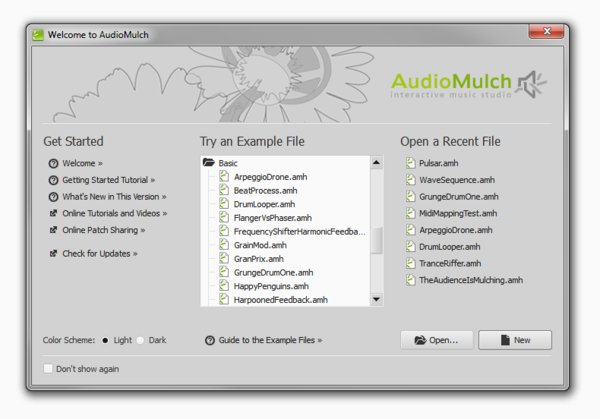Open recent file GrungeDrumOne.amh
Screen dimensions: 600x419
[458, 197]
